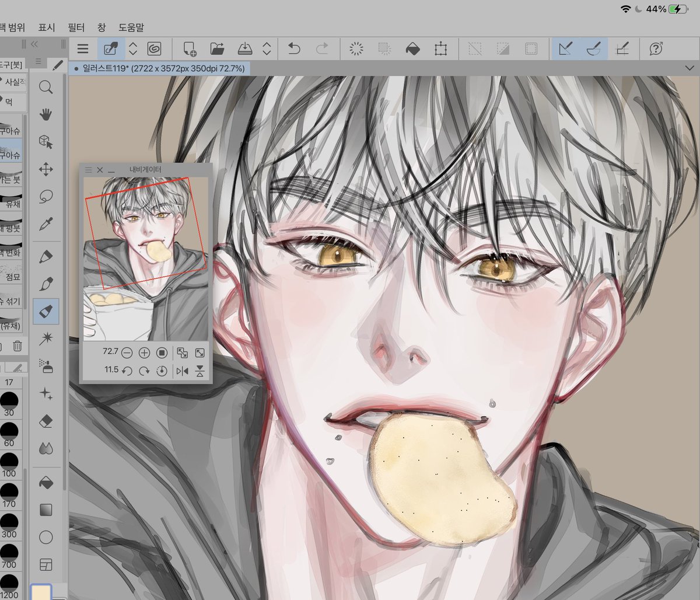Open the 표시 menu
700x600 pixels.
(x=47, y=27)
